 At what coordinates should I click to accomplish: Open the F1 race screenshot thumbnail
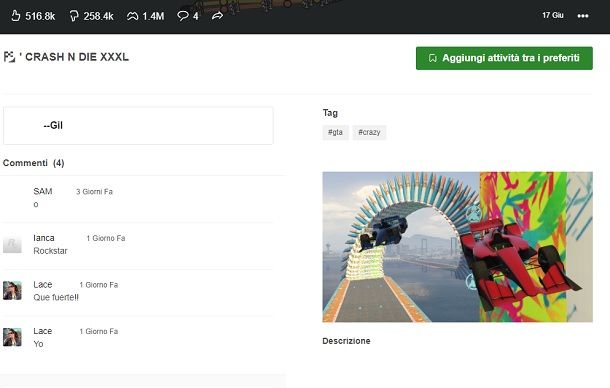click(458, 247)
